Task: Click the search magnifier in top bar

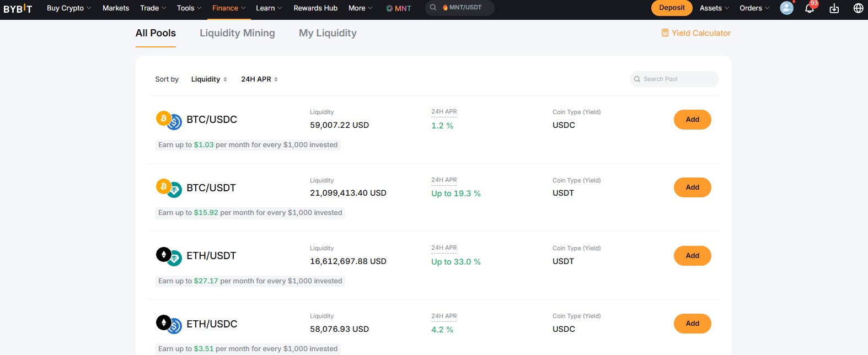Action: (x=433, y=8)
